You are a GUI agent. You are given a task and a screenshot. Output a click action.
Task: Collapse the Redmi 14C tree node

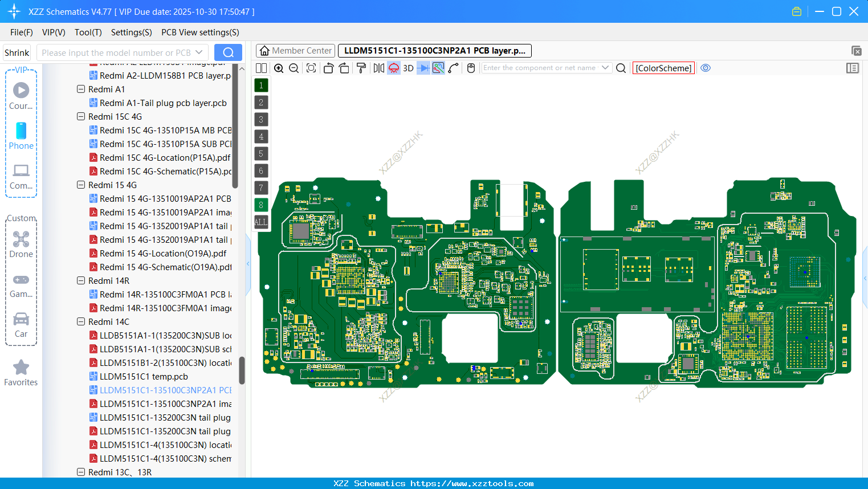pyautogui.click(x=80, y=321)
